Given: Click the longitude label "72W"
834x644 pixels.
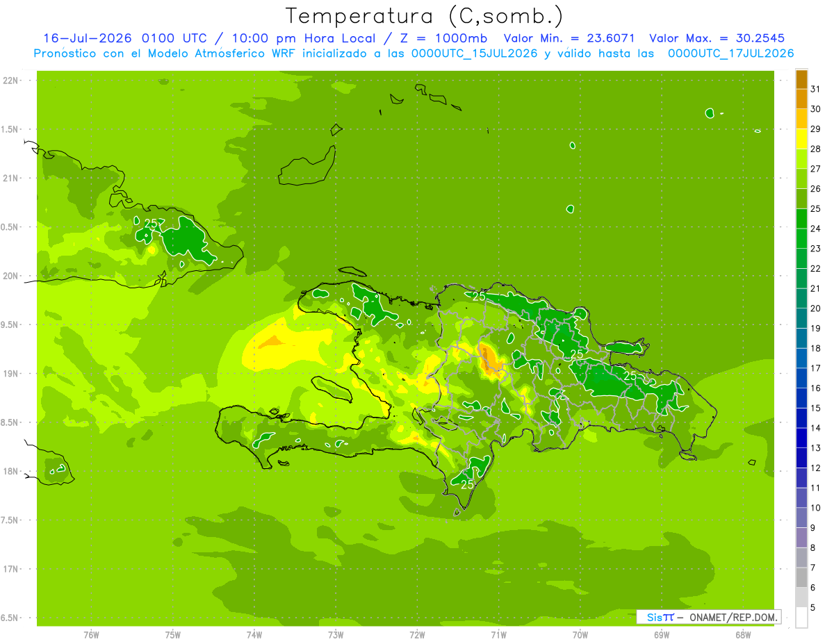Looking at the screenshot, I should tap(417, 634).
